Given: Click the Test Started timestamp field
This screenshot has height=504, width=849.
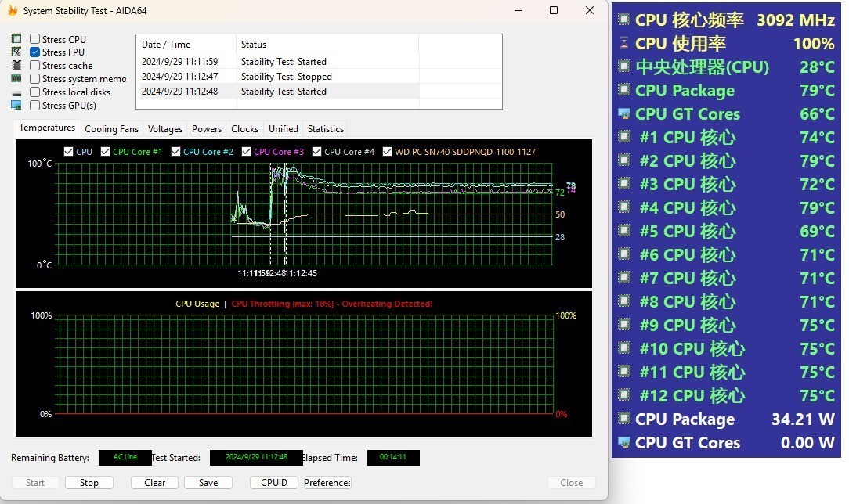Looking at the screenshot, I should pos(256,458).
